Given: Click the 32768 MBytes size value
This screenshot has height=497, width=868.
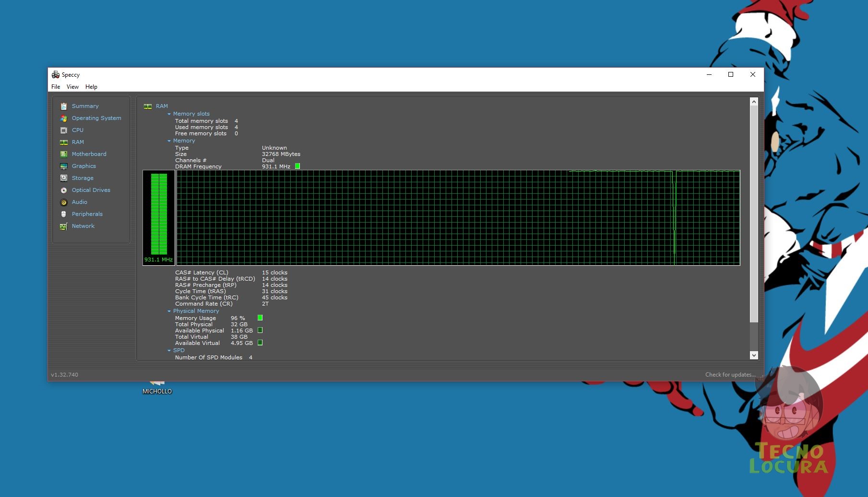Looking at the screenshot, I should click(x=281, y=154).
